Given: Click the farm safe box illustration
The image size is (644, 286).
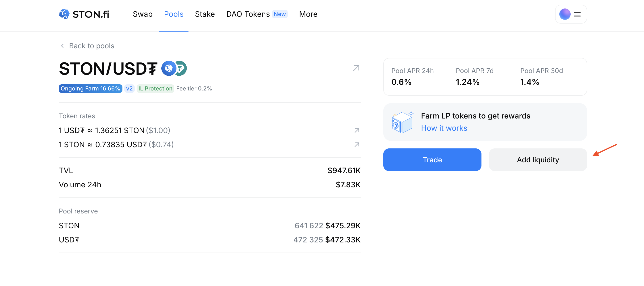Looking at the screenshot, I should [402, 122].
